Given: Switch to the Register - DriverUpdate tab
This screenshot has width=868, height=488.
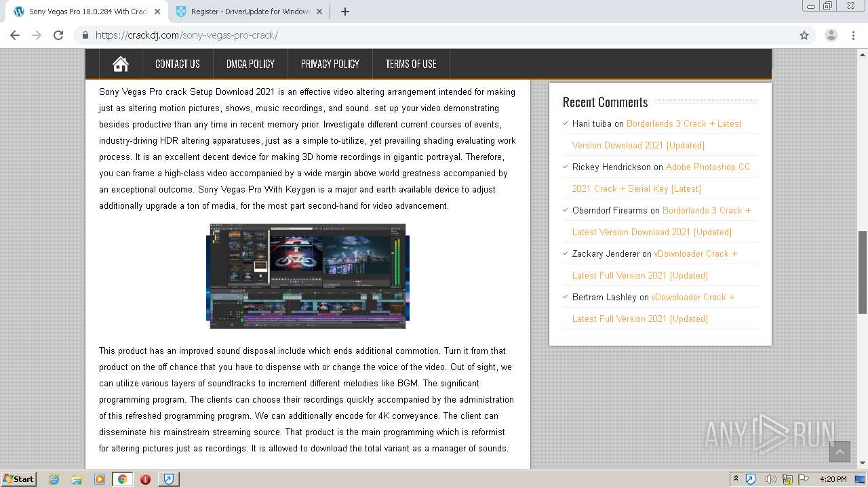Looking at the screenshot, I should [x=248, y=12].
